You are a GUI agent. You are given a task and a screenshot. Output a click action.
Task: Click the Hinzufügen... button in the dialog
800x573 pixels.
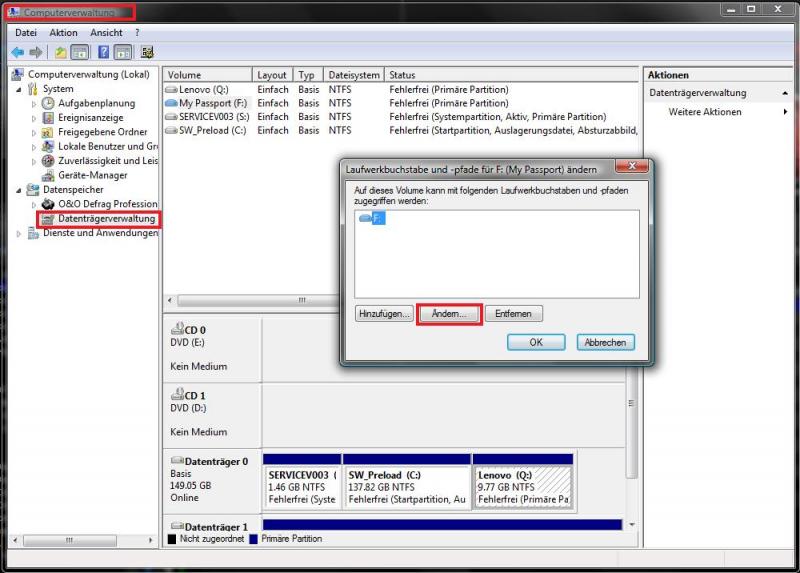pyautogui.click(x=384, y=313)
